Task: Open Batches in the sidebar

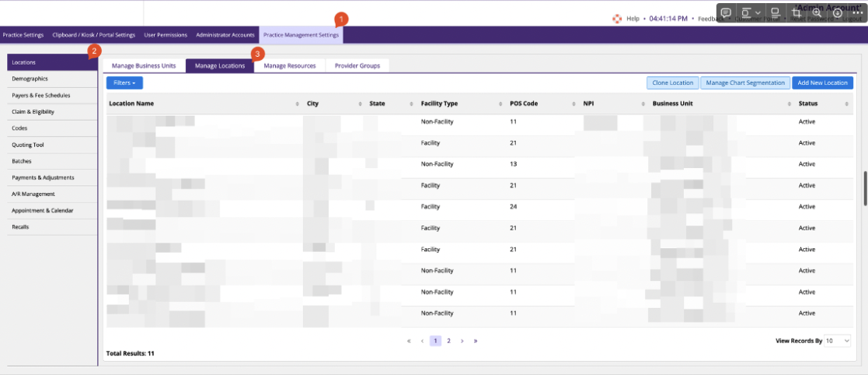Action: [53, 161]
